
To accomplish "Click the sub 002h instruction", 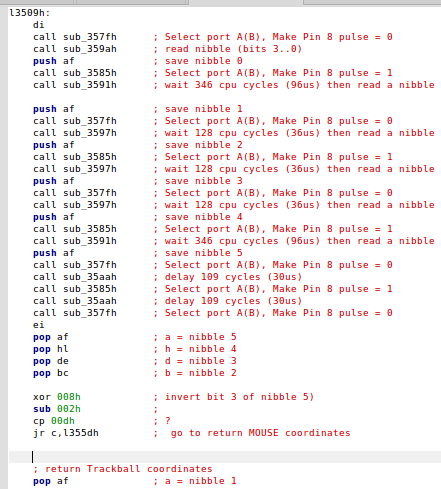I will pos(57,409).
